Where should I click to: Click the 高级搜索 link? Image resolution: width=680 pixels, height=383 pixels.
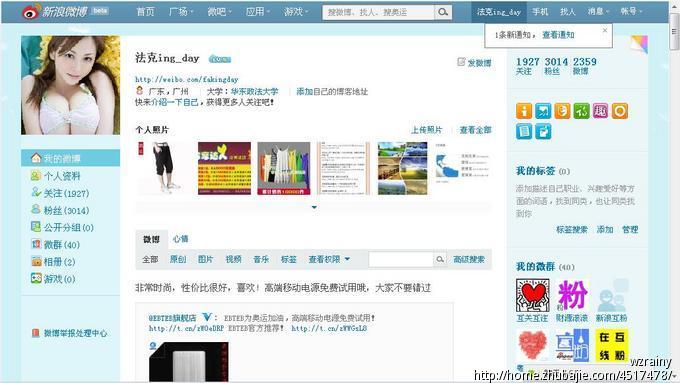tap(469, 259)
